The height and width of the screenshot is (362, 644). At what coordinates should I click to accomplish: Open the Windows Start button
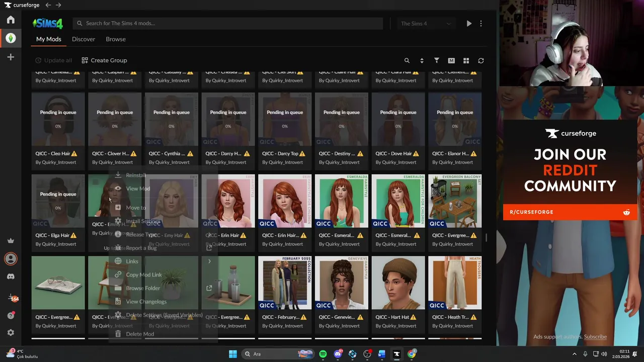coord(233,354)
